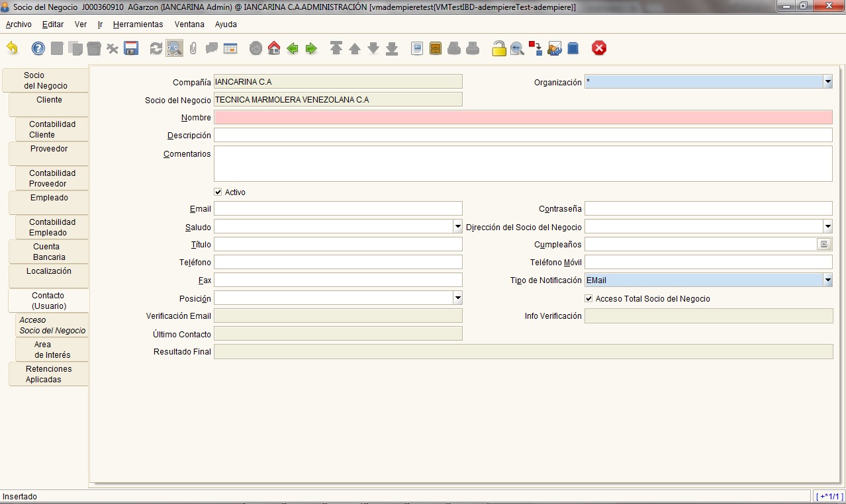846x504 pixels.
Task: Click the Email text field
Action: coord(338,209)
